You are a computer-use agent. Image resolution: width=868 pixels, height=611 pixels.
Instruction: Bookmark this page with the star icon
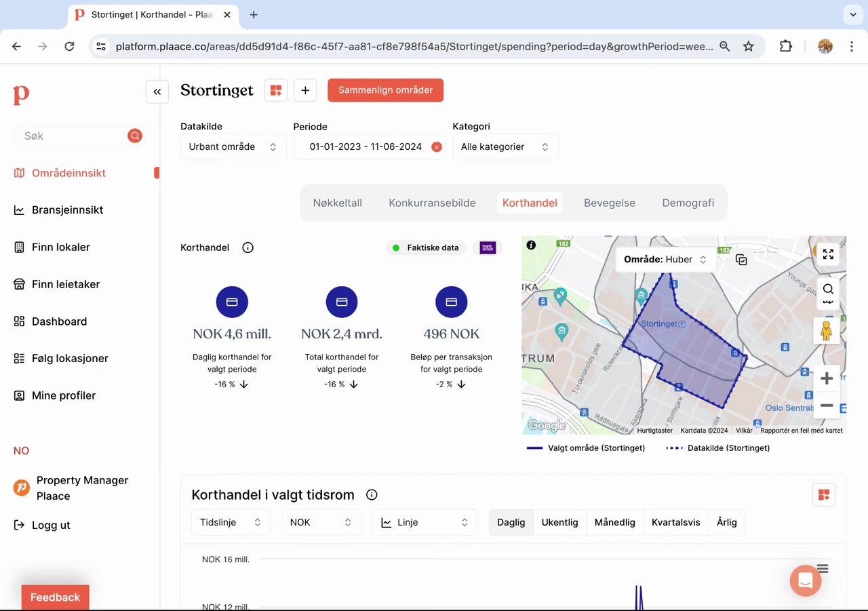click(x=749, y=46)
